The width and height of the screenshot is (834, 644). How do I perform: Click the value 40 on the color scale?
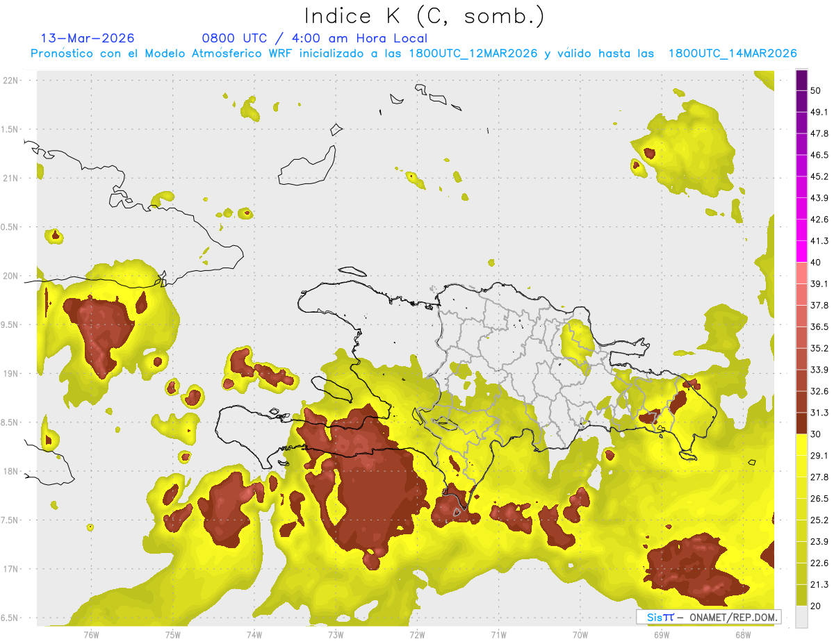[x=816, y=263]
